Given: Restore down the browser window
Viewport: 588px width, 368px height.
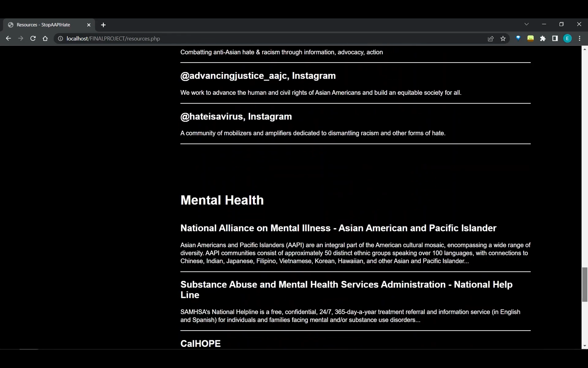Looking at the screenshot, I should click(561, 24).
